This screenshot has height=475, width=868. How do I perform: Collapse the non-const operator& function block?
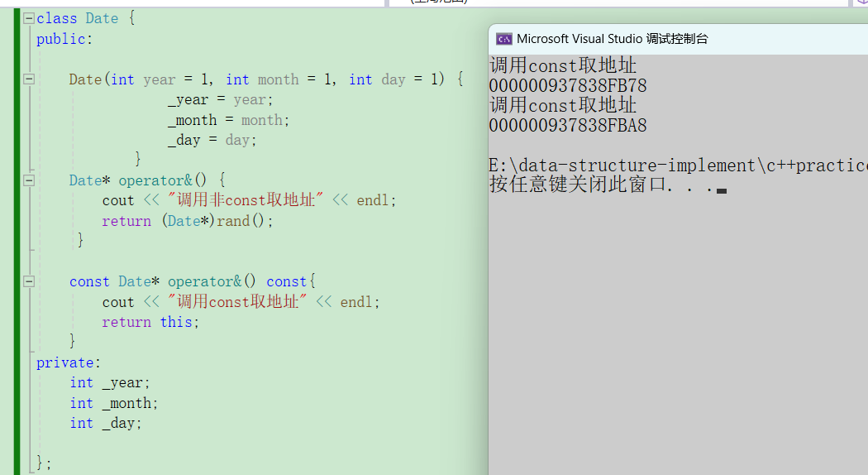29,180
